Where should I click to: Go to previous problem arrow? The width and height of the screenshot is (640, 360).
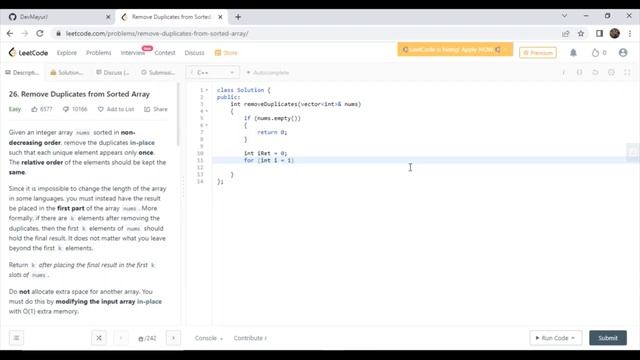click(121, 338)
